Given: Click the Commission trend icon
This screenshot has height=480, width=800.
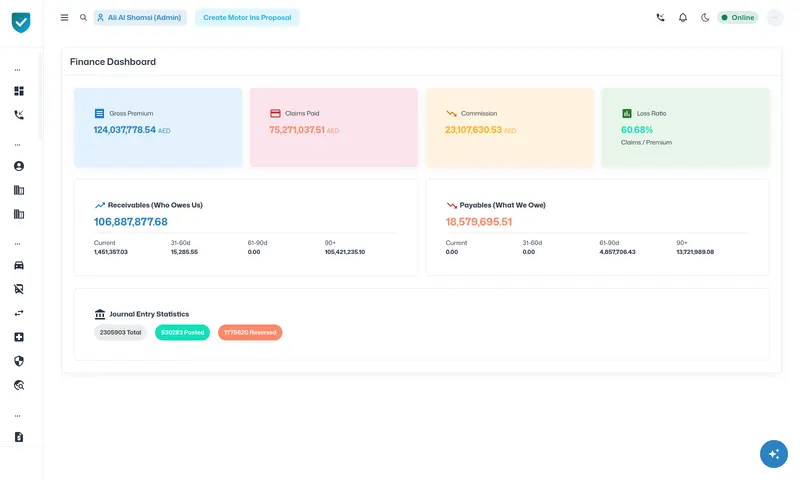Looking at the screenshot, I should pyautogui.click(x=452, y=113).
